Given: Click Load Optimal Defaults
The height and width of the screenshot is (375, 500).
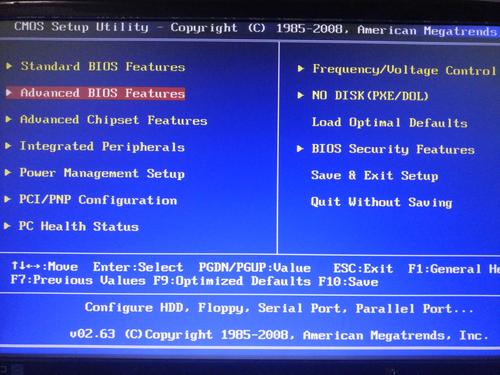Looking at the screenshot, I should coord(390,123).
